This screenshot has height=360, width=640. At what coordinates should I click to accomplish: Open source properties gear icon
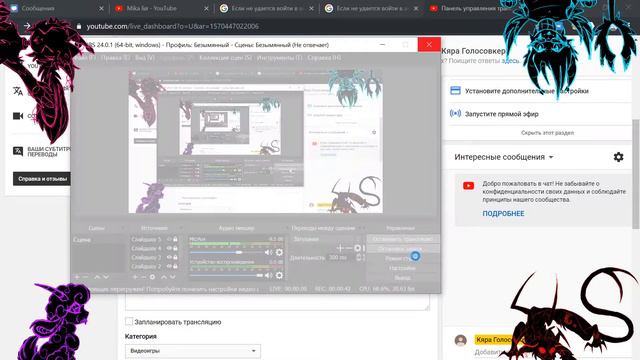tap(152, 277)
